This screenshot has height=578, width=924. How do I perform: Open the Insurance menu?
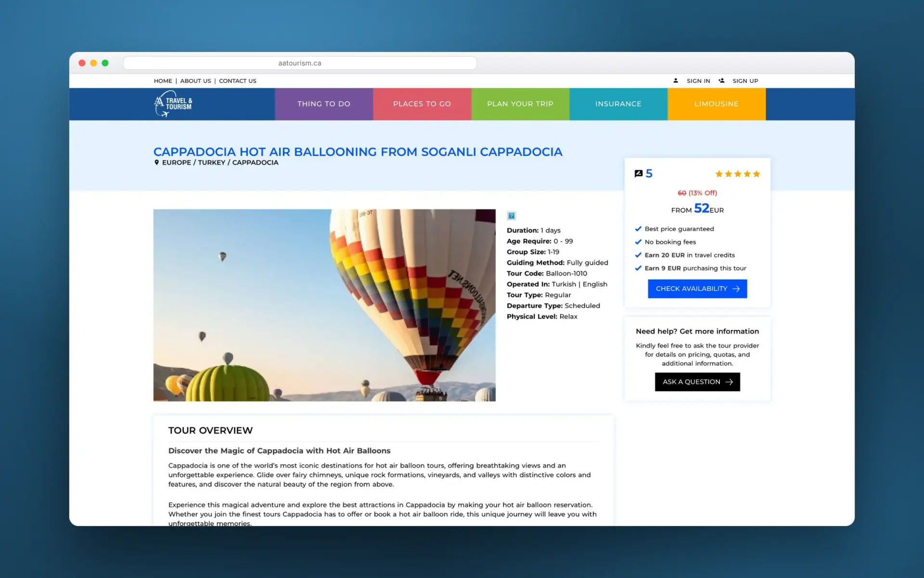click(618, 104)
